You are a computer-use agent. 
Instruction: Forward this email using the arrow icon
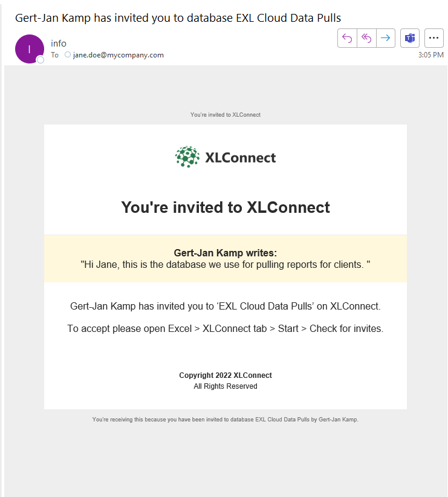385,38
